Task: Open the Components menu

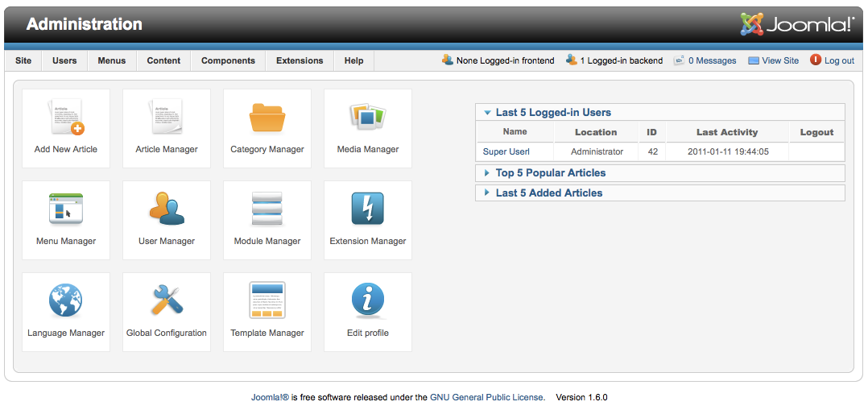Action: coord(228,61)
